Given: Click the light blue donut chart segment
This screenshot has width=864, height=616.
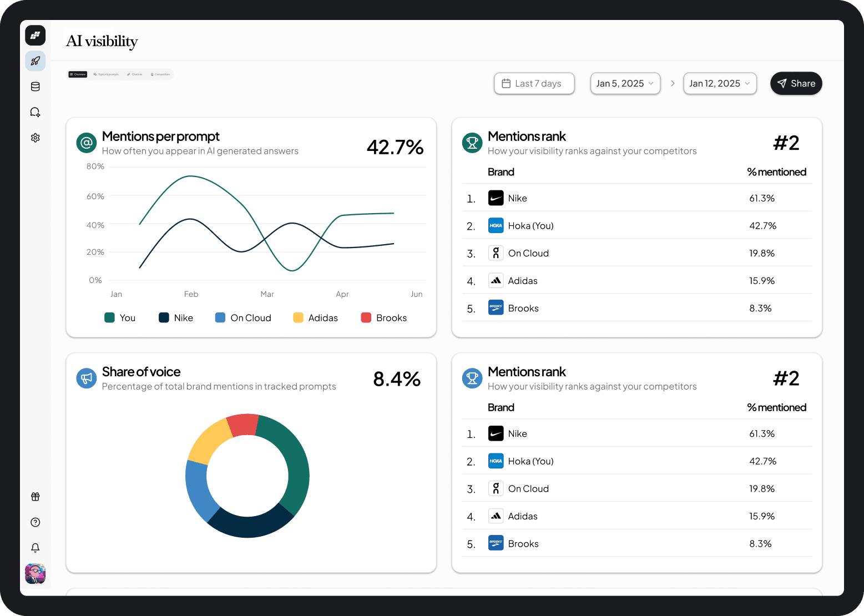Looking at the screenshot, I should (x=198, y=491).
